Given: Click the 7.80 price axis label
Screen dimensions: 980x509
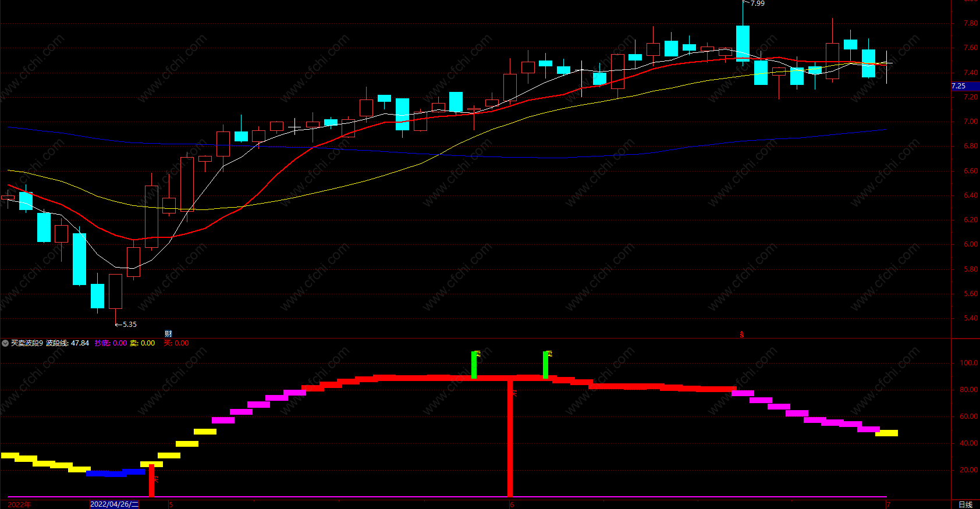Looking at the screenshot, I should 971,23.
